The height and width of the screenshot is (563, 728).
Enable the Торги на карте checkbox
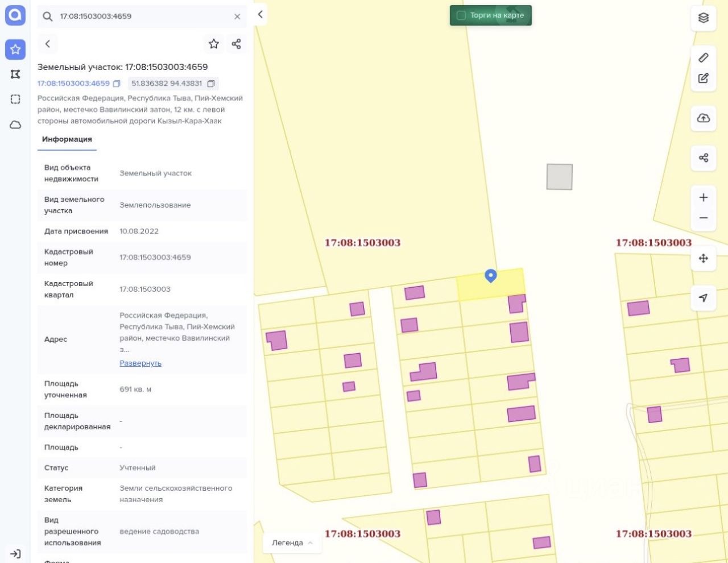461,15
